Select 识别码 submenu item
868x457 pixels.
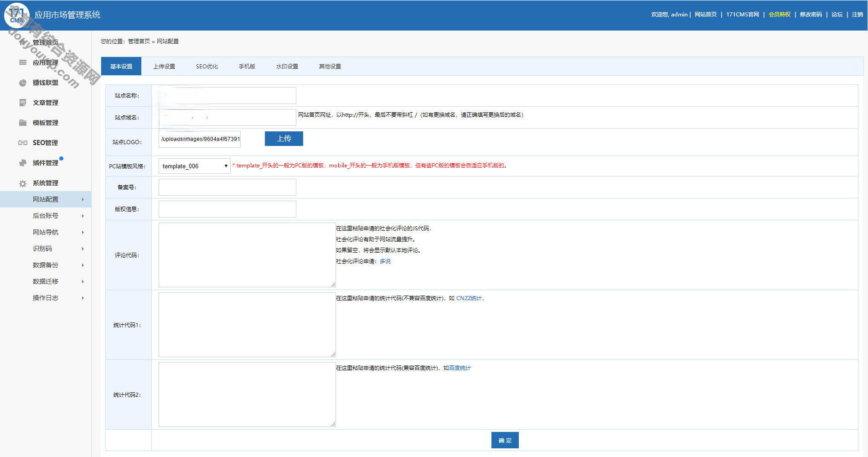(46, 249)
